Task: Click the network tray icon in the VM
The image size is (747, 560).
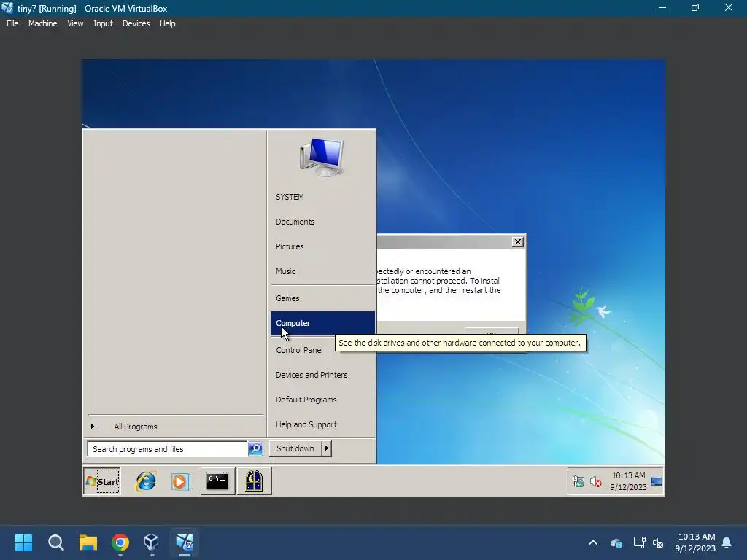Action: click(x=578, y=481)
